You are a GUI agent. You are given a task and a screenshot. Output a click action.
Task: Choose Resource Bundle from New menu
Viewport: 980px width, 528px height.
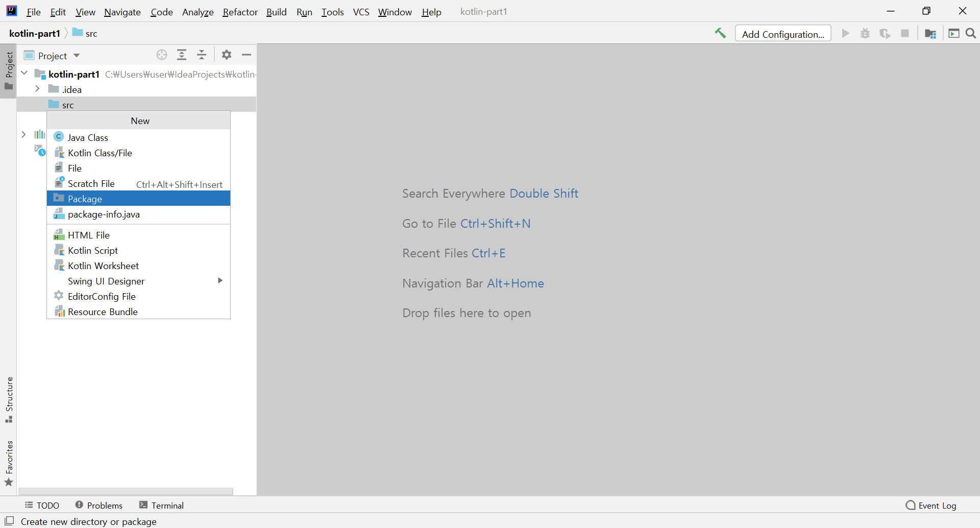138,311
